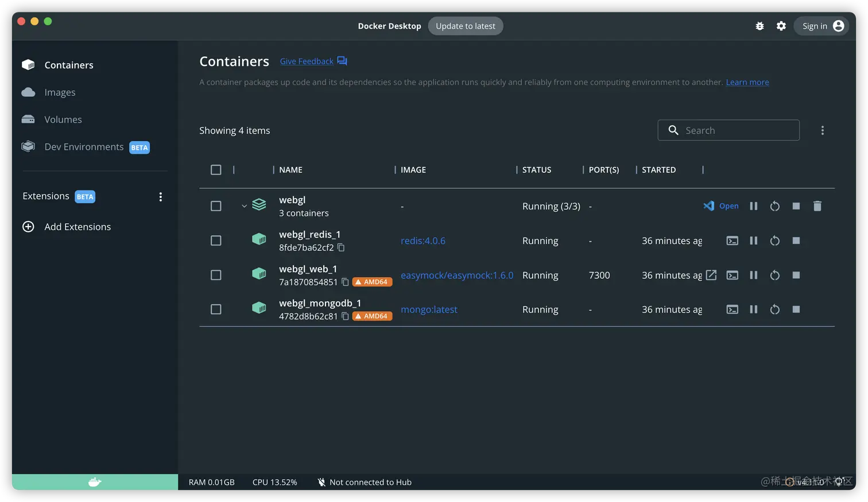Pause the webgl_mongodb_1 container
The height and width of the screenshot is (502, 868).
pyautogui.click(x=753, y=309)
